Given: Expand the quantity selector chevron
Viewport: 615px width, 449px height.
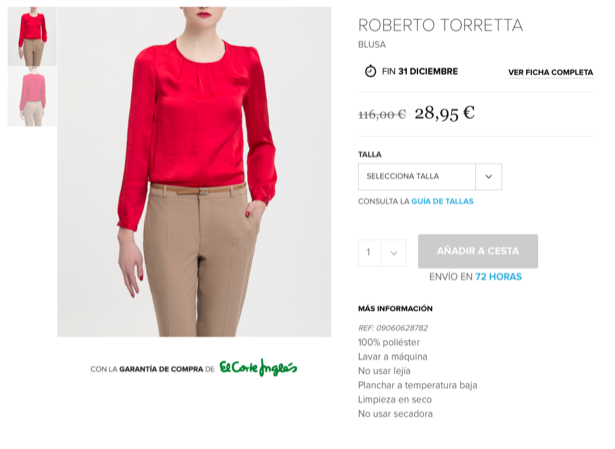Looking at the screenshot, I should tap(393, 253).
